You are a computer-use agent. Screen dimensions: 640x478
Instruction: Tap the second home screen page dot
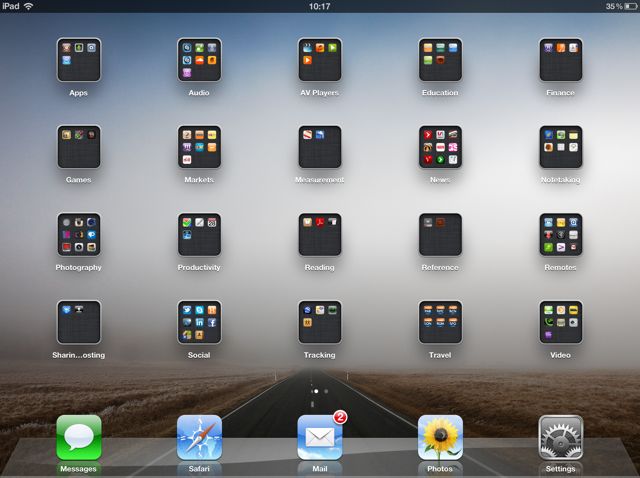coord(326,391)
